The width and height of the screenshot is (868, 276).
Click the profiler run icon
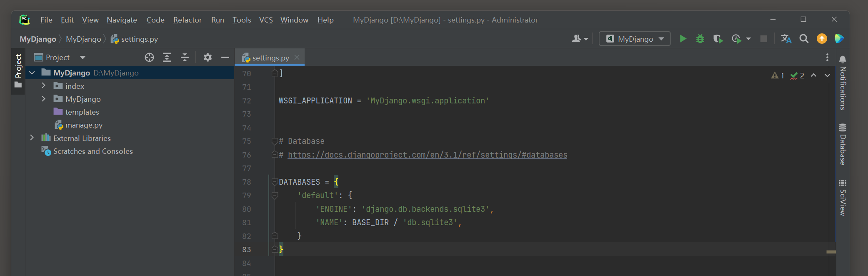[736, 39]
